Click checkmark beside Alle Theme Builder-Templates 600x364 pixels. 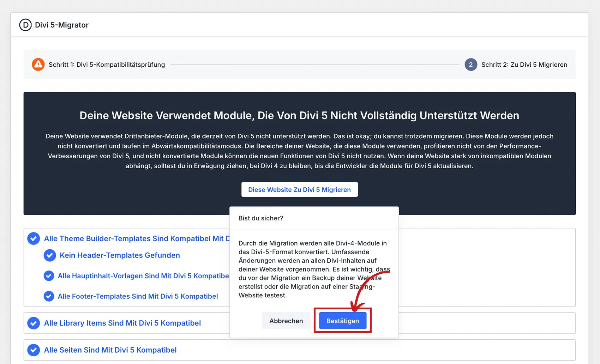33,238
